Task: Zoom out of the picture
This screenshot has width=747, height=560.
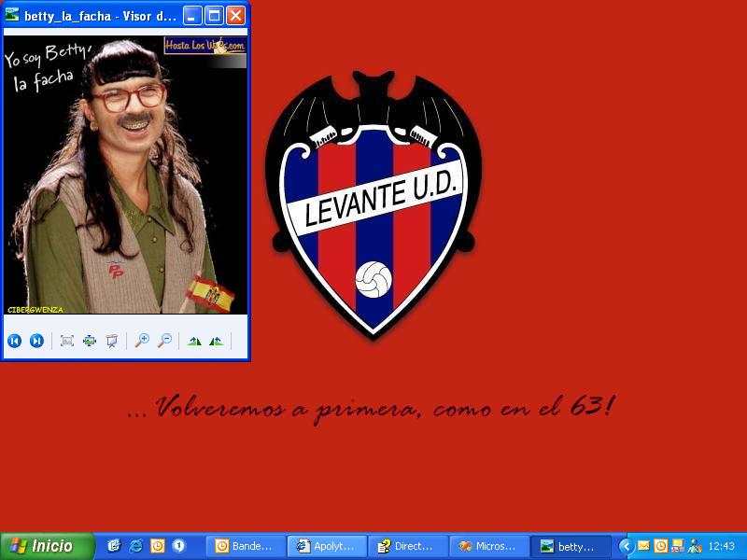Action: click(x=164, y=341)
